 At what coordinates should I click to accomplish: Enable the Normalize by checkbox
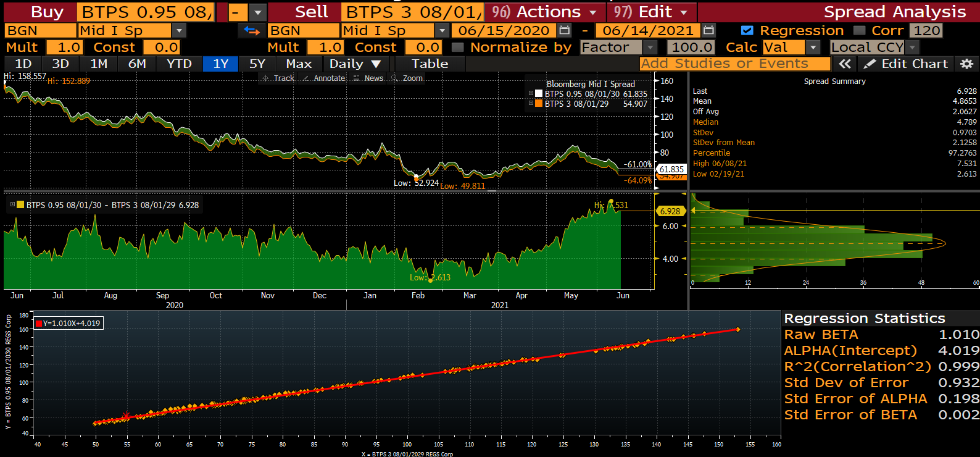457,47
